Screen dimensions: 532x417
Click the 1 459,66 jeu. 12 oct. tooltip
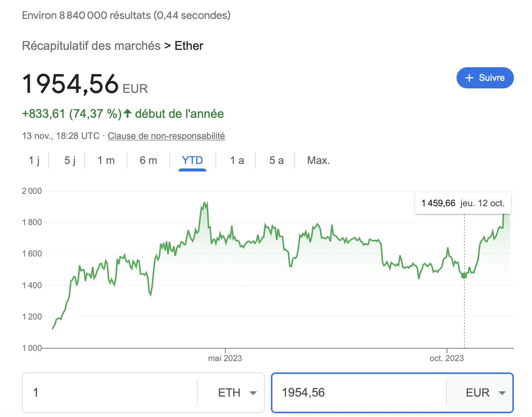point(463,203)
